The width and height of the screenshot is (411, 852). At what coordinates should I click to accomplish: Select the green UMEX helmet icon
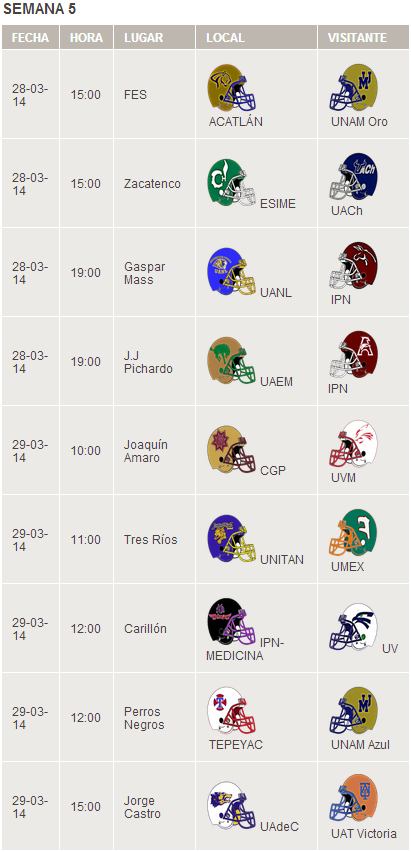pyautogui.click(x=353, y=532)
